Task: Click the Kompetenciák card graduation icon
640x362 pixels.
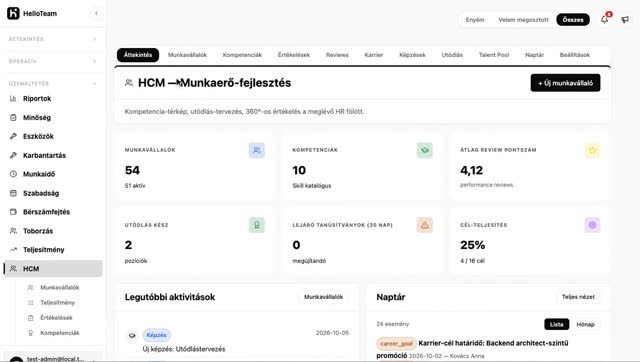Action: [424, 150]
